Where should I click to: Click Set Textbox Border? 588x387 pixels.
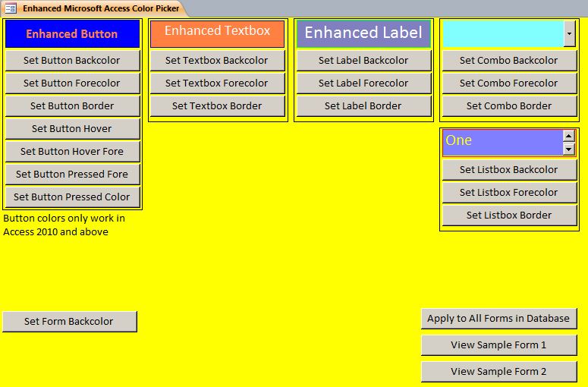tap(218, 106)
